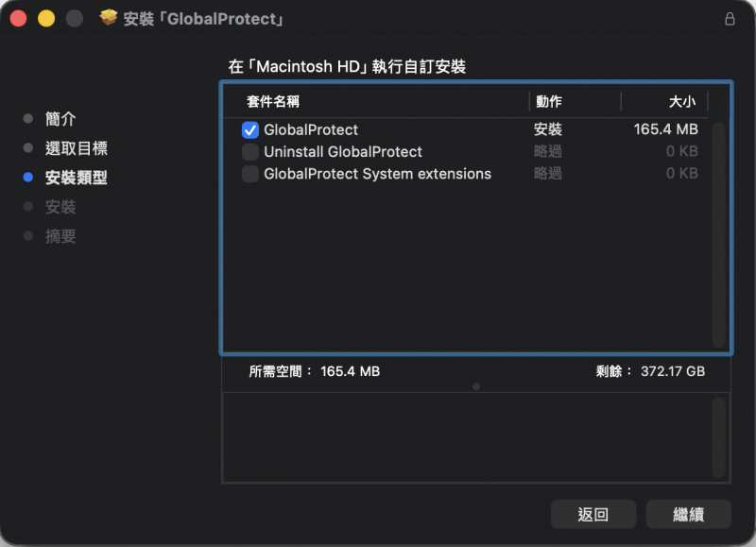Click the 繼續 button to proceed
This screenshot has width=756, height=547.
(x=688, y=514)
